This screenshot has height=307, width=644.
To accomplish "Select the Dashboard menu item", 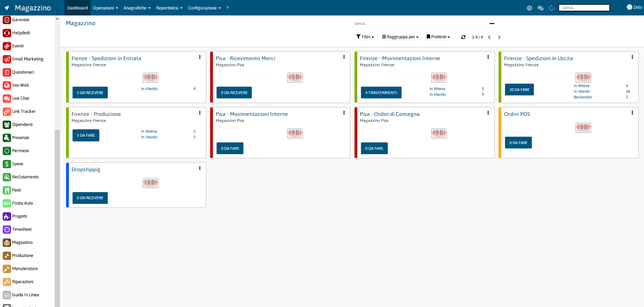I will (x=77, y=8).
